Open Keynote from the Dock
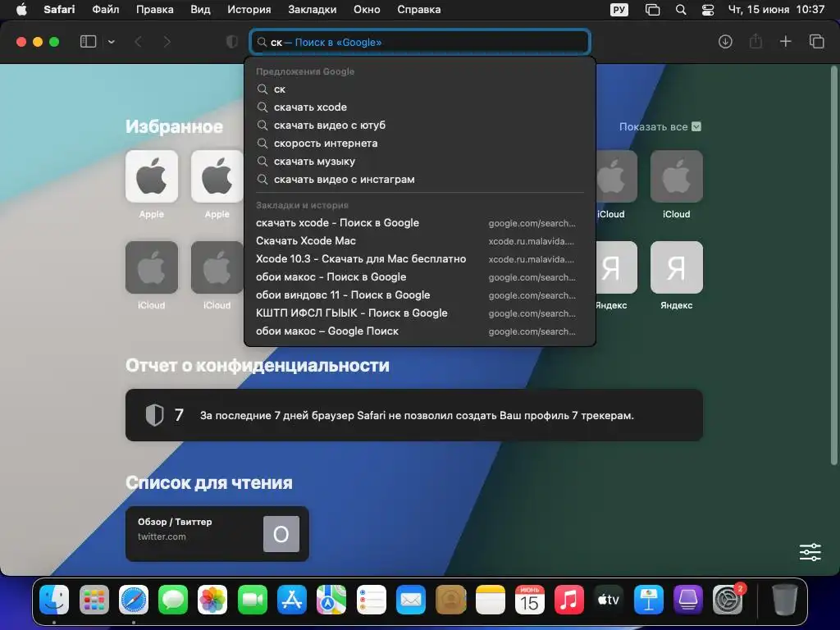The height and width of the screenshot is (630, 840). pyautogui.click(x=648, y=600)
